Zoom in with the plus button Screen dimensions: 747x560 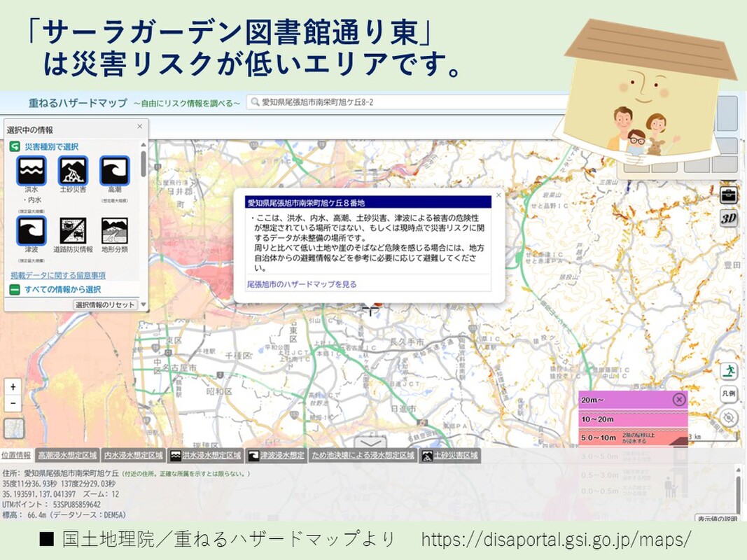coord(13,387)
